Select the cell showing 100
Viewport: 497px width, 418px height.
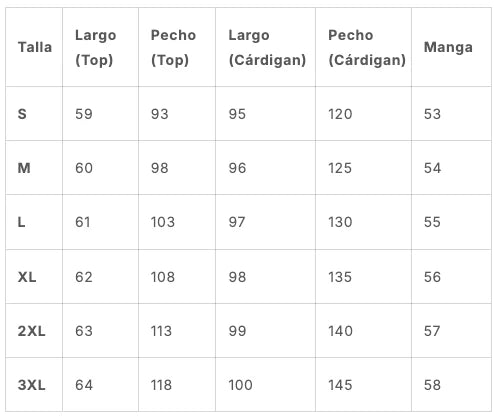coord(240,385)
